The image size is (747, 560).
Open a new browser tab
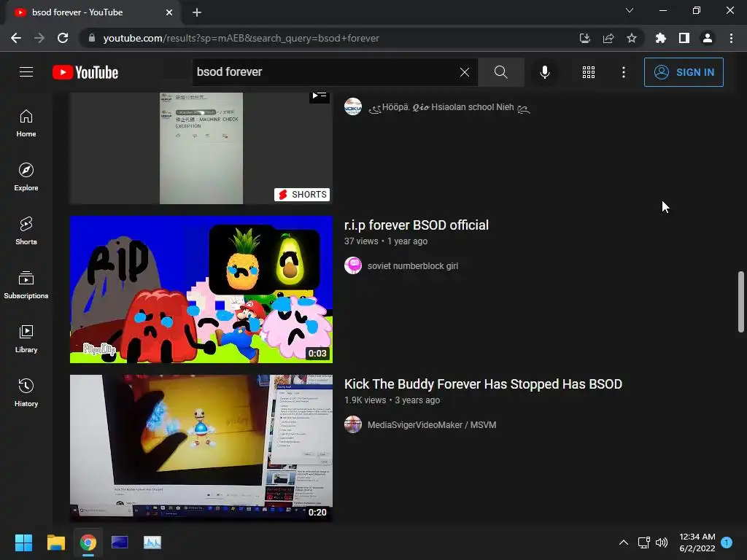197,12
